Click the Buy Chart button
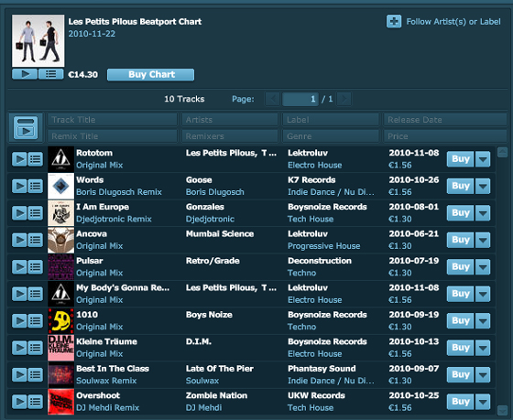The width and height of the screenshot is (513, 420). (151, 74)
